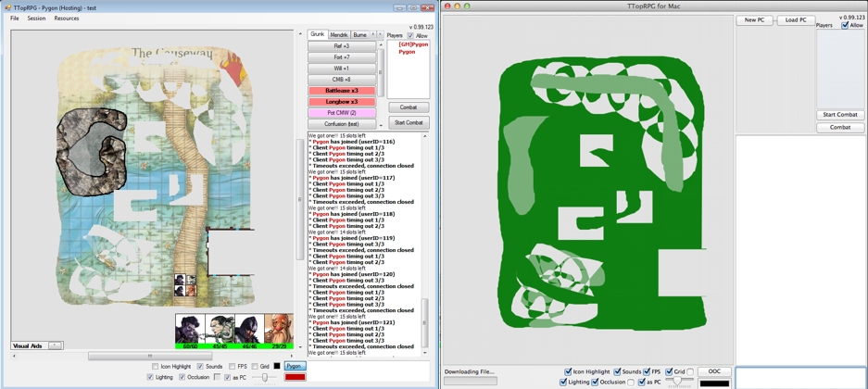868x389 pixels.
Task: Click the chat input field in Windows client
Action: click(x=368, y=371)
